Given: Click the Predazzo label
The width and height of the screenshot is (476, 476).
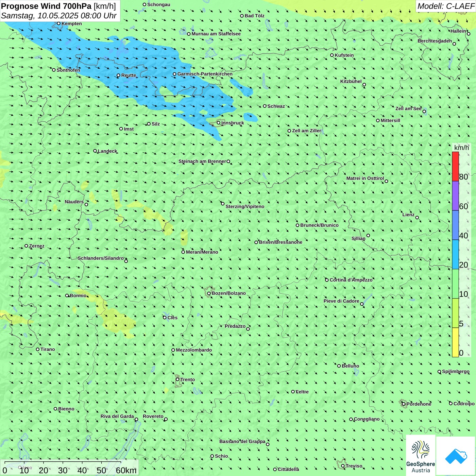Looking at the screenshot, I should [x=235, y=326].
